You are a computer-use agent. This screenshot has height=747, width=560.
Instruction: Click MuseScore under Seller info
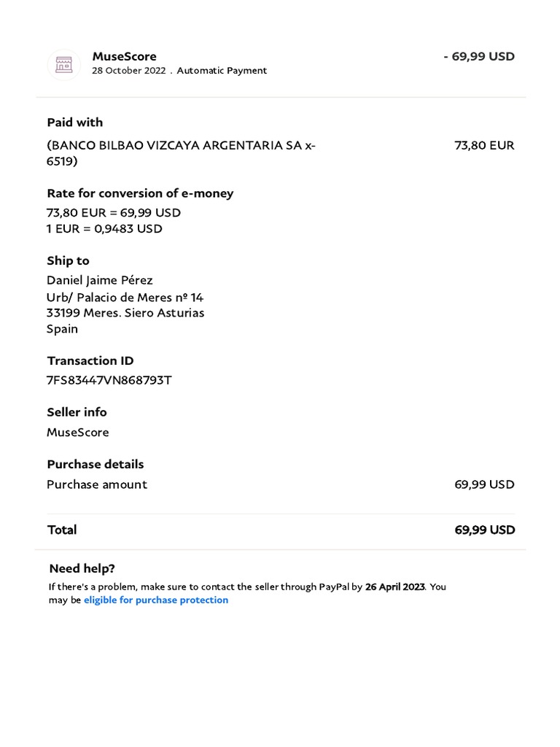78,433
